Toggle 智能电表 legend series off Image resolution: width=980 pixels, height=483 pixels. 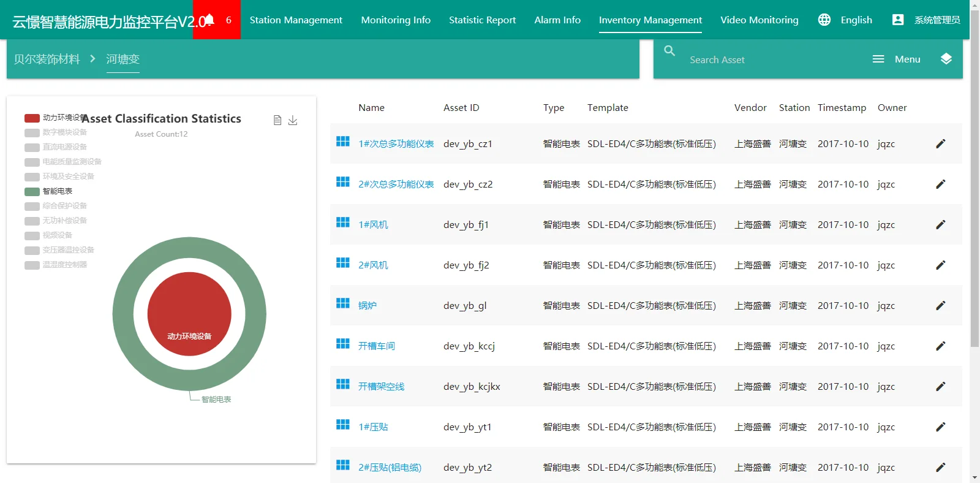[32, 191]
